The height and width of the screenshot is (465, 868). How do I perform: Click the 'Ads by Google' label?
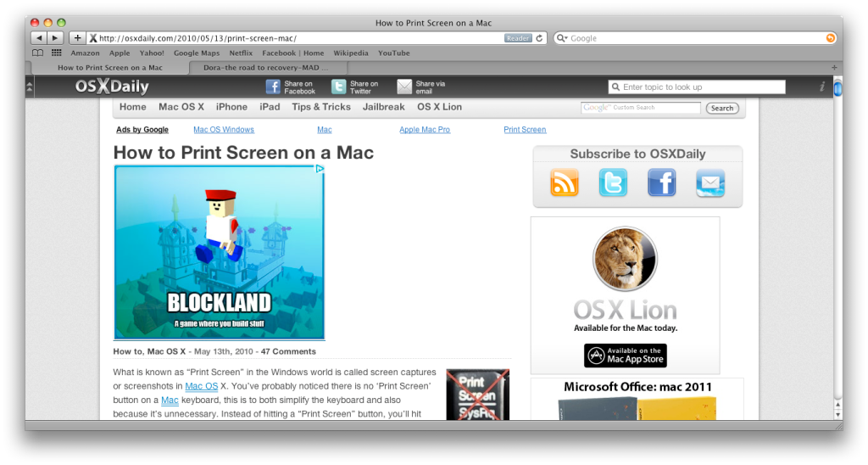[142, 130]
